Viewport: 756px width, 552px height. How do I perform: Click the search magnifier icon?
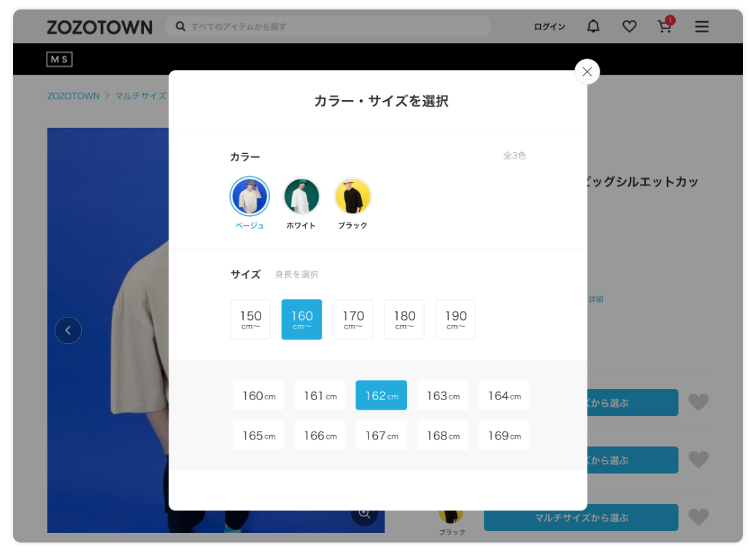coord(180,26)
